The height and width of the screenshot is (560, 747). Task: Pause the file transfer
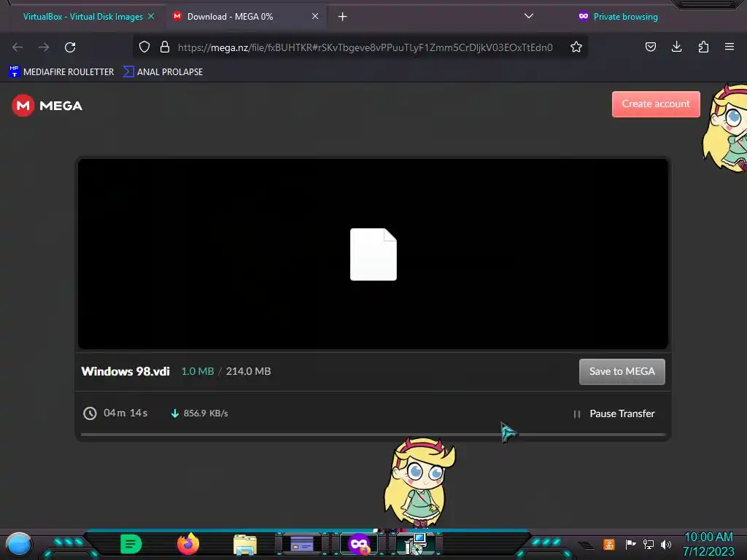pos(614,414)
